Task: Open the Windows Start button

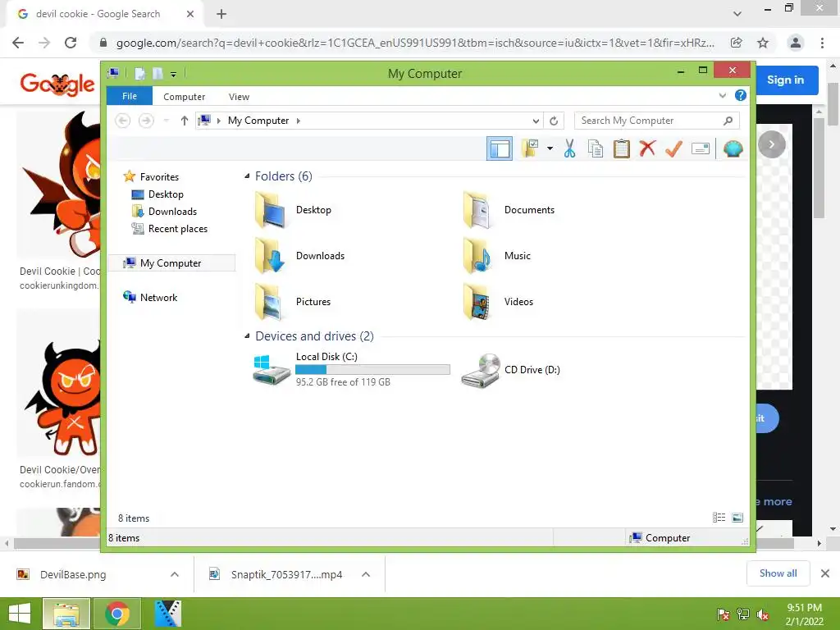Action: click(20, 614)
